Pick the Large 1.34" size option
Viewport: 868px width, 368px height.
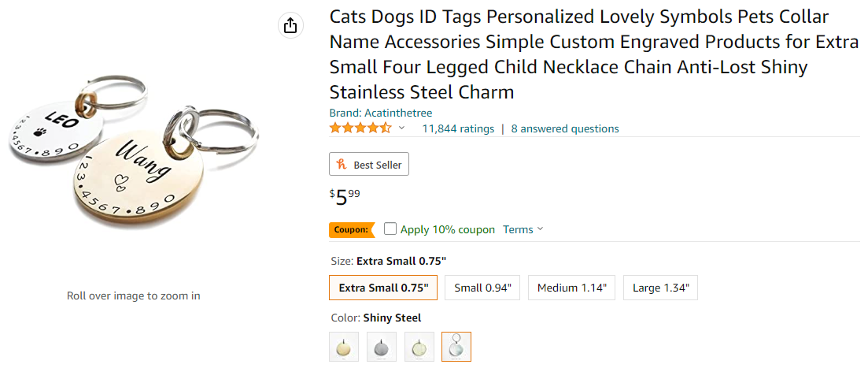tap(660, 288)
